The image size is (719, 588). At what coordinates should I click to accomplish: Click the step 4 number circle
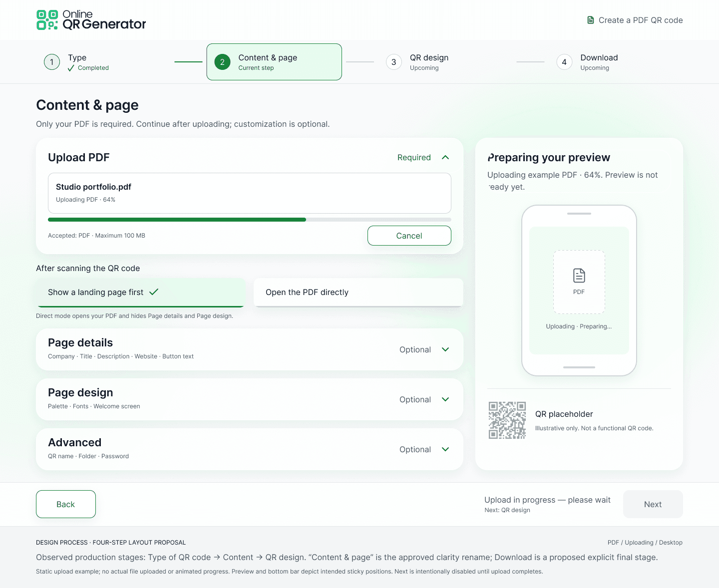click(564, 62)
